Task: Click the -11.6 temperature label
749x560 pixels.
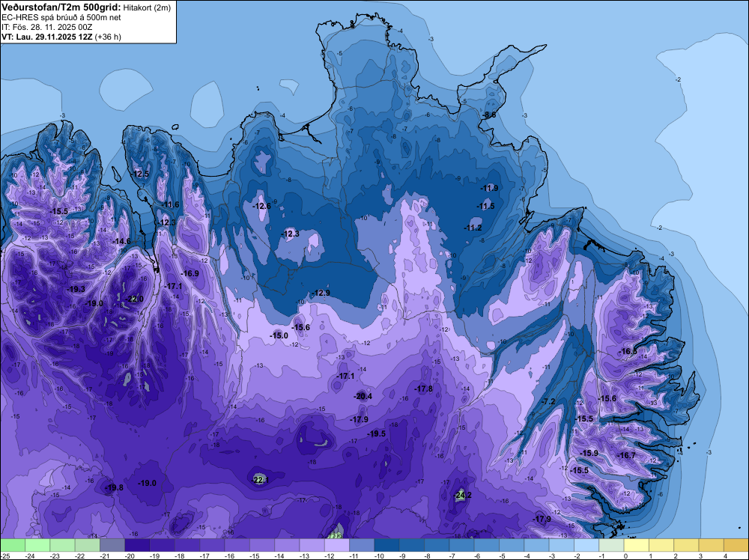Action: coord(171,205)
